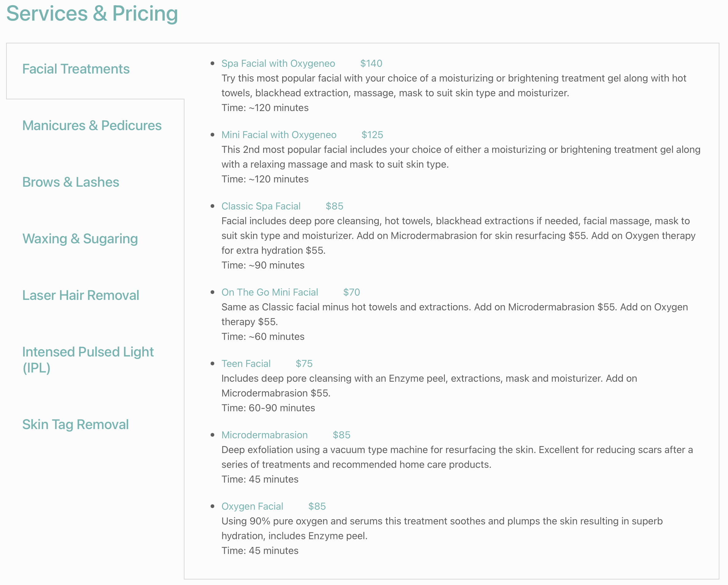The height and width of the screenshot is (585, 728).
Task: Switch to Skin Tag Removal tab
Action: (x=75, y=424)
